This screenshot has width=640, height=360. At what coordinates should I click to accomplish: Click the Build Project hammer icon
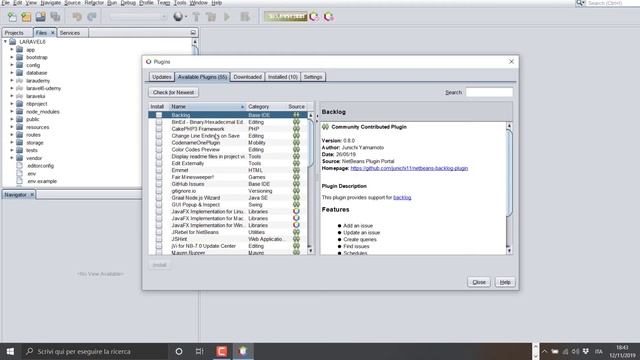pyautogui.click(x=196, y=17)
